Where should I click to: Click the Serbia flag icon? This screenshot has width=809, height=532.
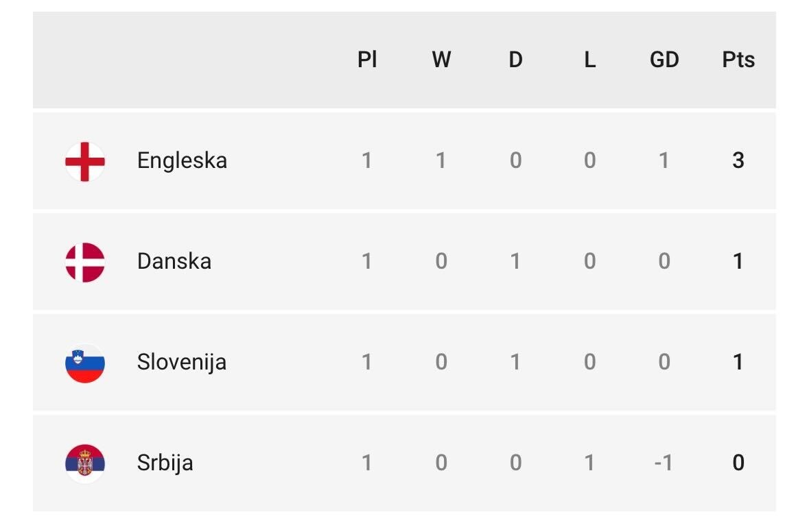pyautogui.click(x=85, y=463)
